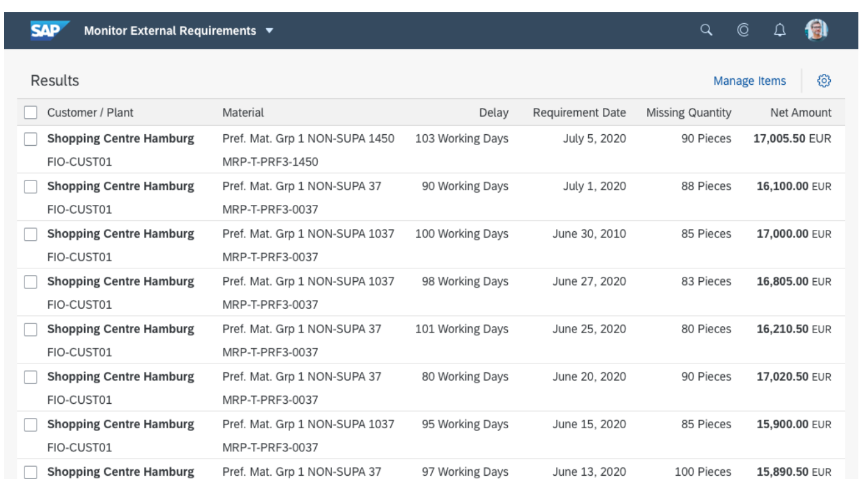Click Shopping Centre Hamburg in June 27, 2020 row
Screen dimensions: 868x479
pyautogui.click(x=121, y=281)
